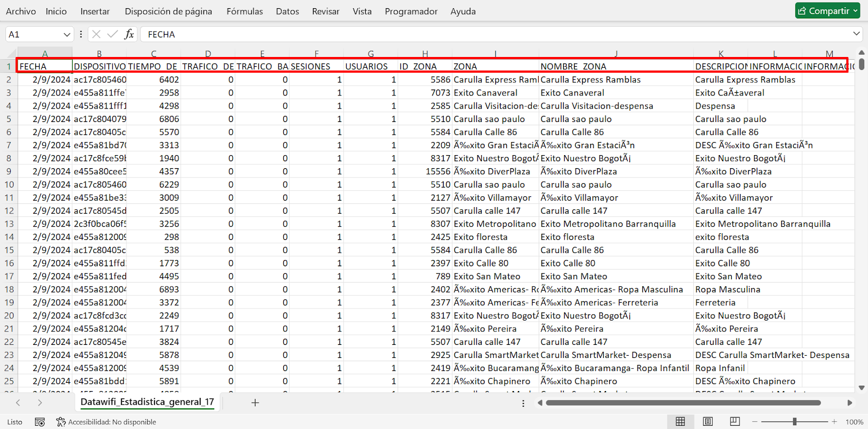Select cell Ropa Infanil in column K
This screenshot has height=429, width=868.
pyautogui.click(x=720, y=368)
